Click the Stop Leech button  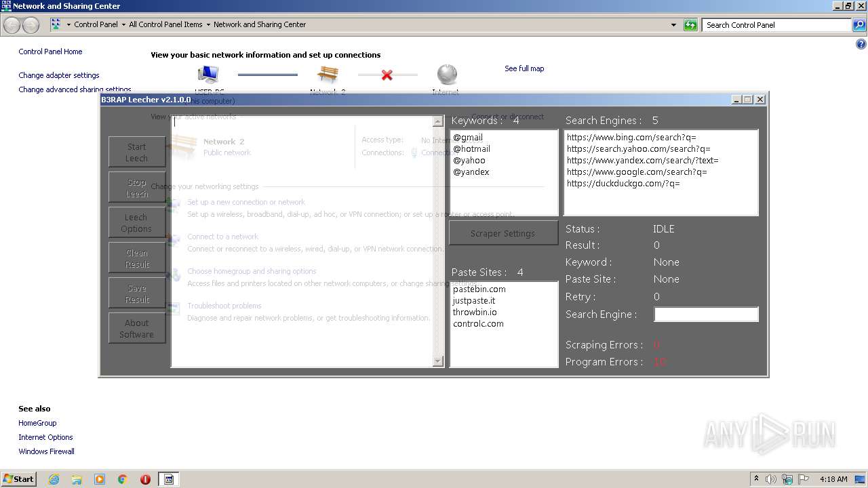pyautogui.click(x=137, y=187)
